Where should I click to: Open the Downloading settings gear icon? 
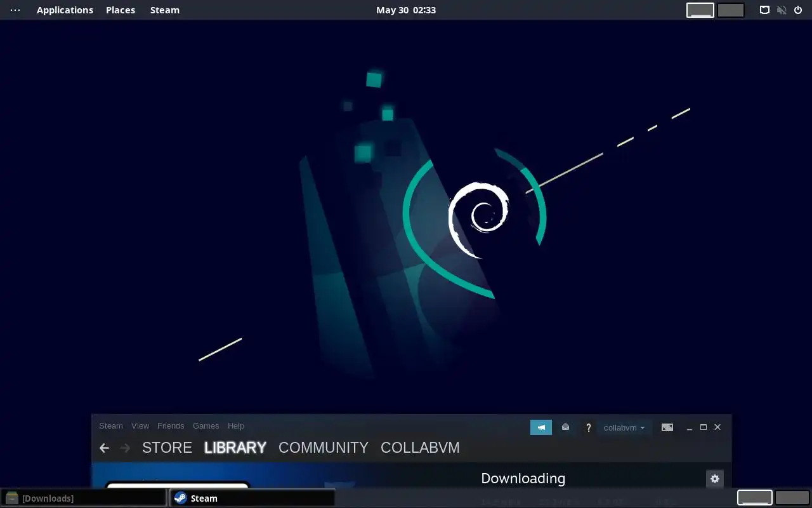pyautogui.click(x=714, y=479)
